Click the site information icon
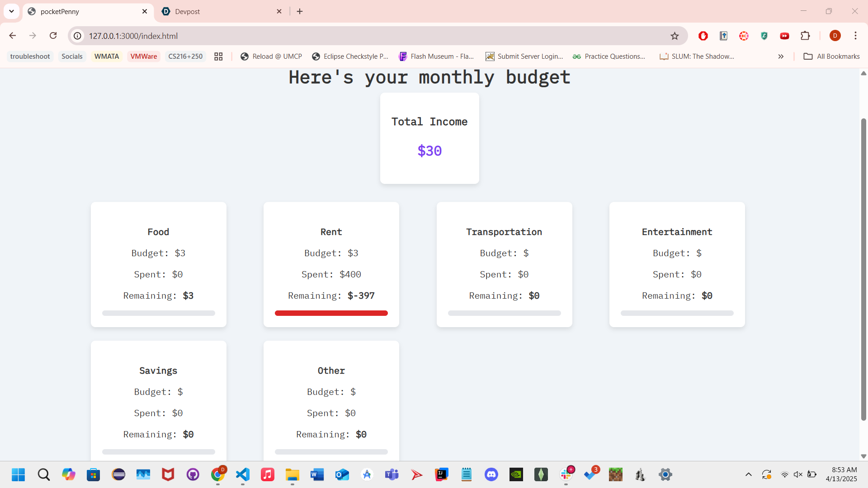Screen dimensions: 868x488 point(78,36)
